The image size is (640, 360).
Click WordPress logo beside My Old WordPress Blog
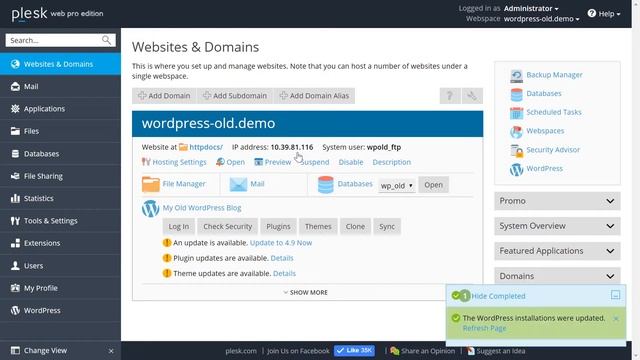(x=150, y=208)
